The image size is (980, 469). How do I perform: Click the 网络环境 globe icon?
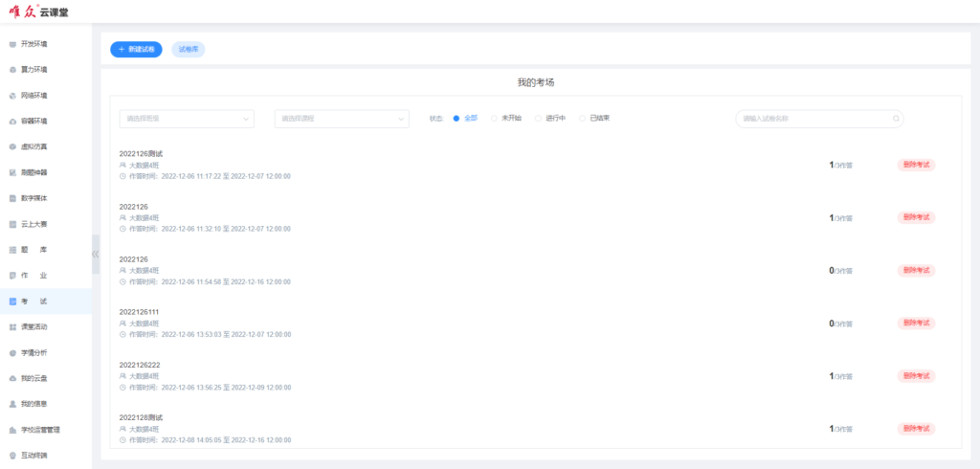tap(12, 96)
